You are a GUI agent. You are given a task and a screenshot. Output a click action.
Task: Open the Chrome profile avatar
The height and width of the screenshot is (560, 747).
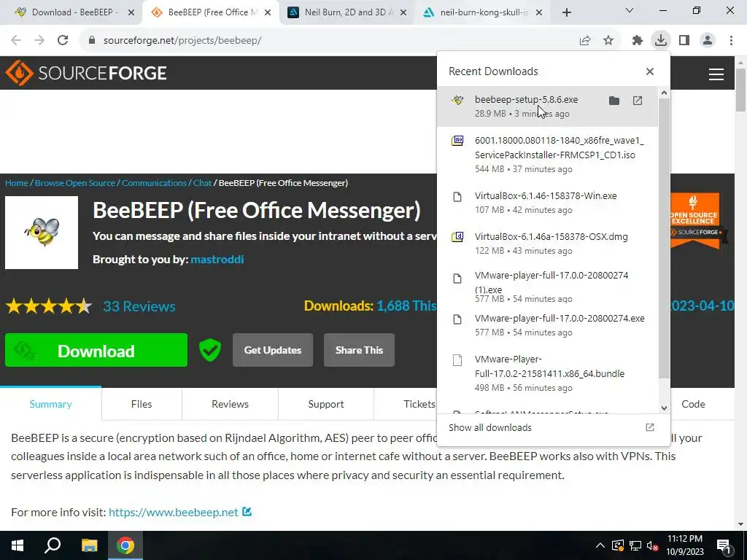tap(708, 41)
